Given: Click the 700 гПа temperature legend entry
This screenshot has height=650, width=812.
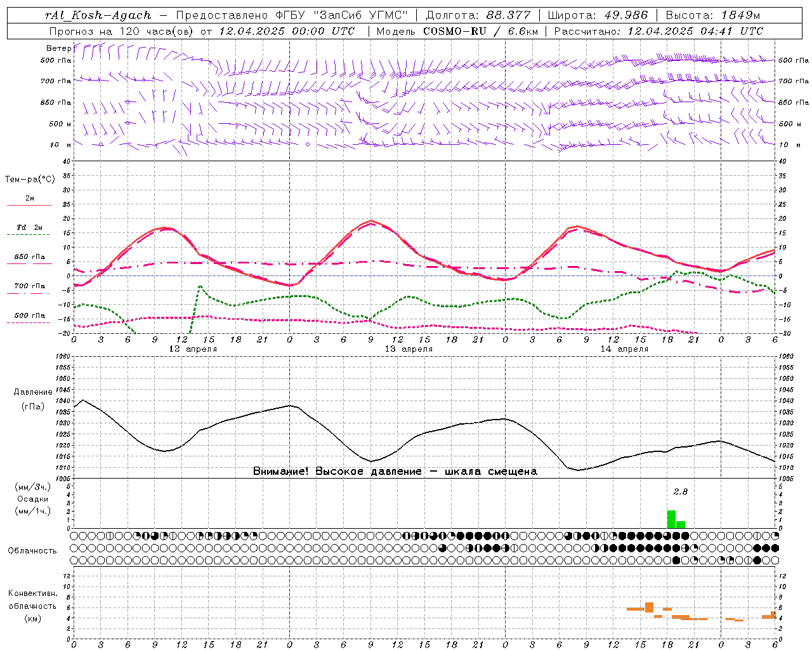Looking at the screenshot, I should click(x=30, y=286).
